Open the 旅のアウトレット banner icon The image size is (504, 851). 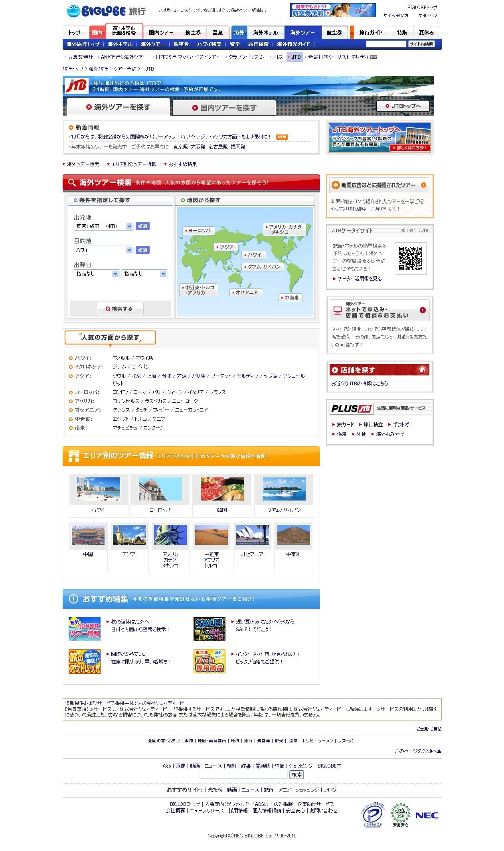pos(85,661)
